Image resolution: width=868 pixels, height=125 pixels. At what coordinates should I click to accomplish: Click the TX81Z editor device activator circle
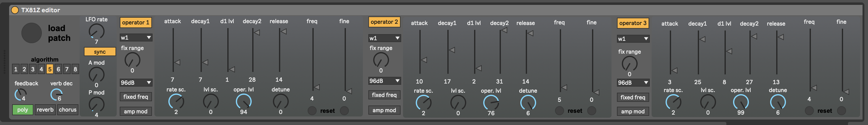tap(15, 10)
